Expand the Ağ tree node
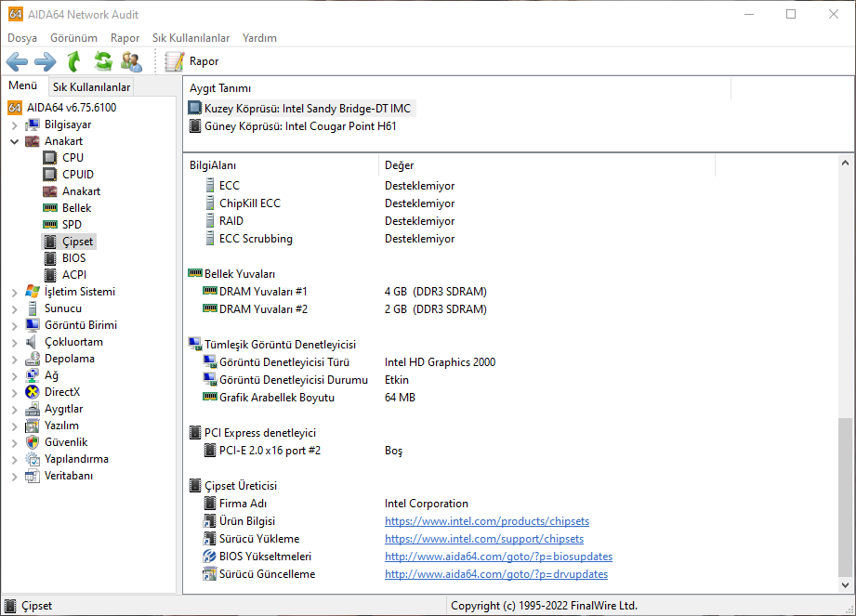 pos(15,376)
